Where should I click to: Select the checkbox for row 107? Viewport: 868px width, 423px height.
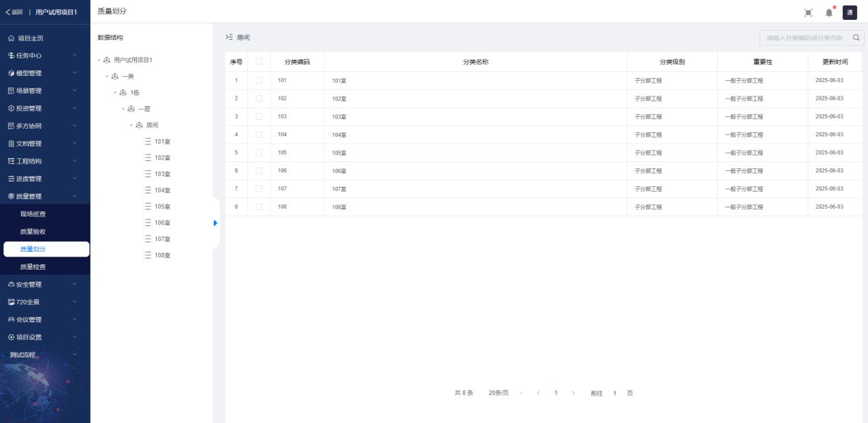pos(259,188)
